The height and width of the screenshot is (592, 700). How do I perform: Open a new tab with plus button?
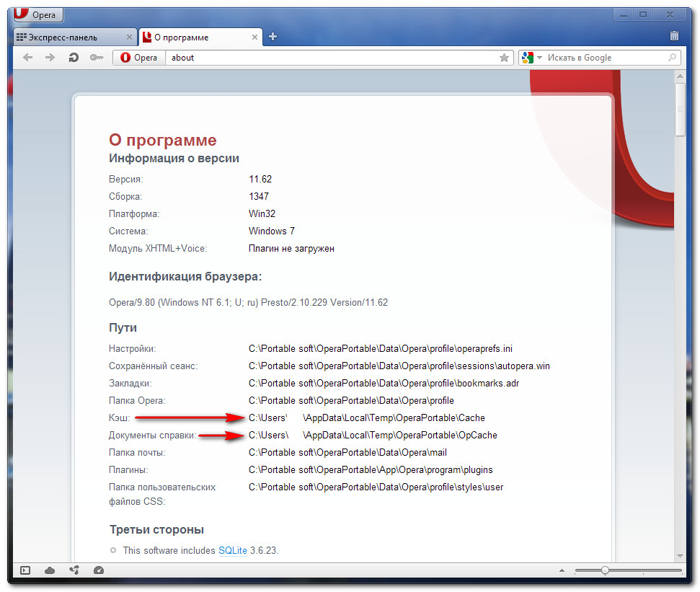tap(273, 37)
